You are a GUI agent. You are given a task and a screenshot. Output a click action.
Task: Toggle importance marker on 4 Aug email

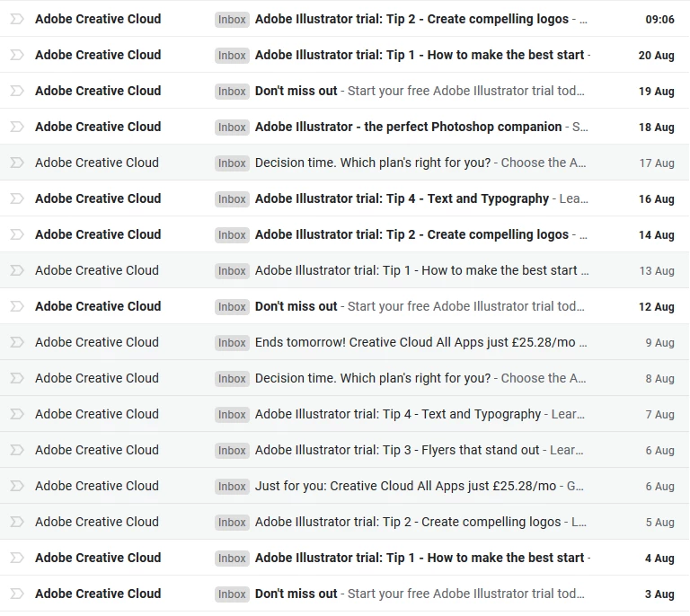(x=17, y=558)
